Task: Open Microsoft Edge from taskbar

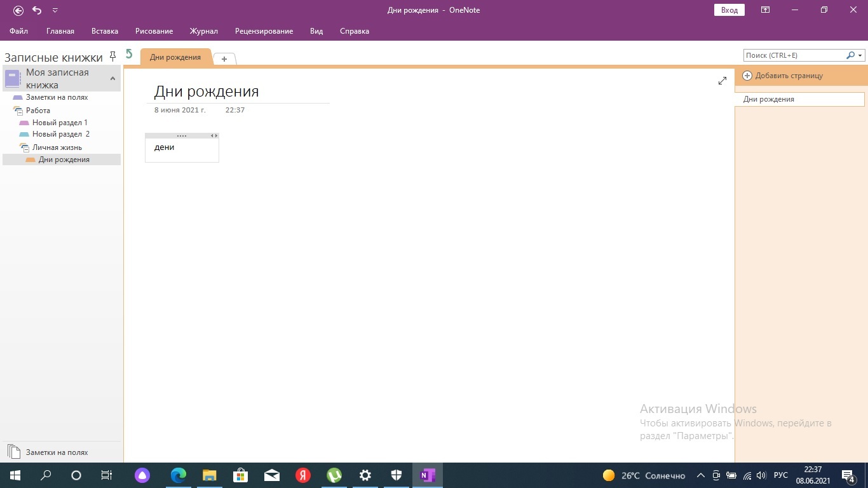Action: coord(179,475)
